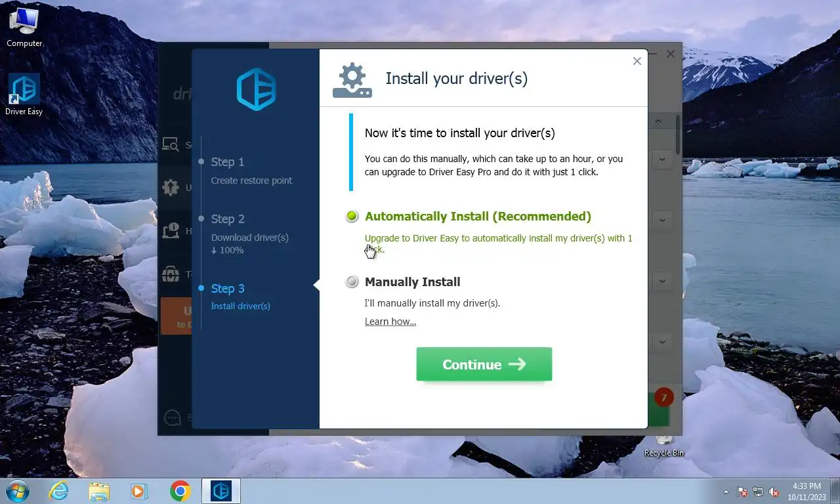This screenshot has height=504, width=840.
Task: Select Step 1 Create restore point
Action: (x=251, y=171)
